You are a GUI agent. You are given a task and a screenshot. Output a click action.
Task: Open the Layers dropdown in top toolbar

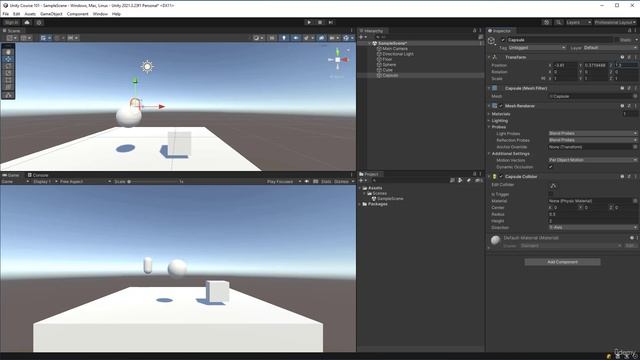click(x=578, y=22)
